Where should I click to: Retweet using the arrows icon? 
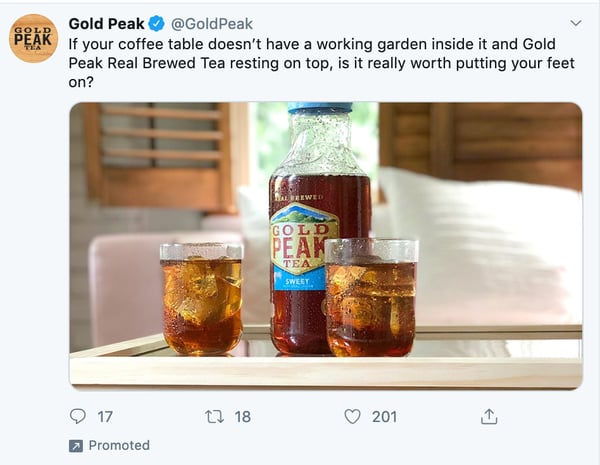pyautogui.click(x=213, y=416)
